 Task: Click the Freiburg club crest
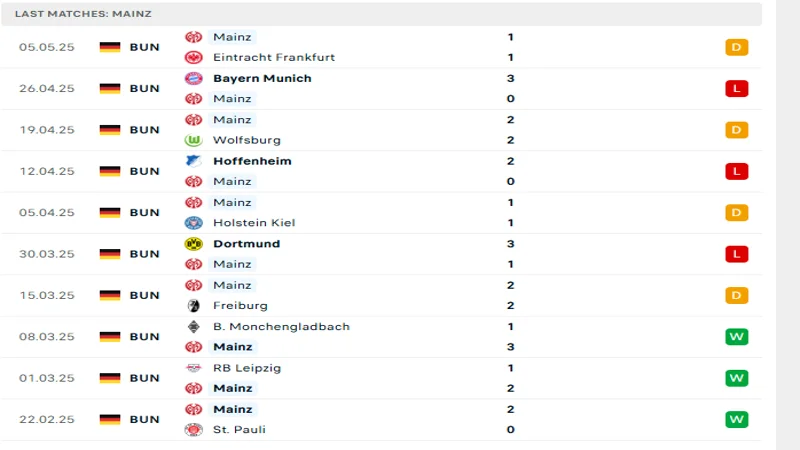pos(194,306)
